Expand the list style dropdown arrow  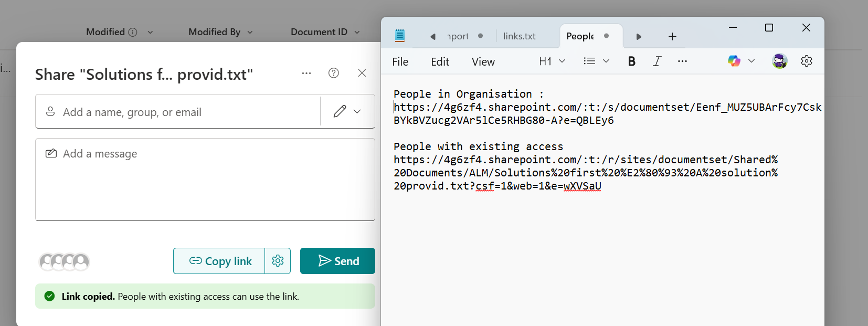(606, 61)
